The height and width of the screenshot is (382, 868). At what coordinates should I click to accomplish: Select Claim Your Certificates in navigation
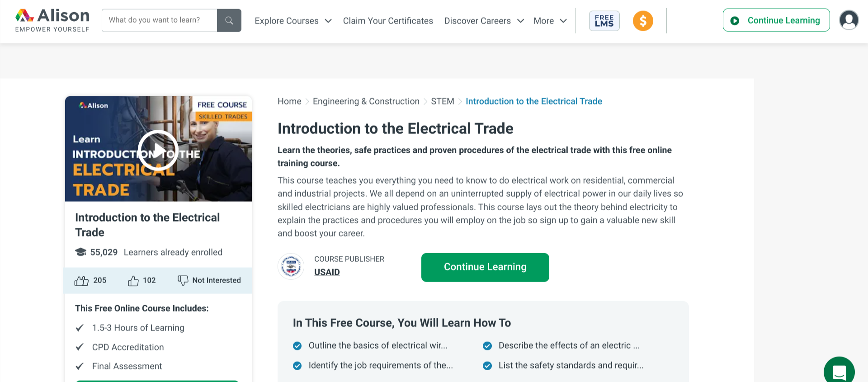(388, 21)
